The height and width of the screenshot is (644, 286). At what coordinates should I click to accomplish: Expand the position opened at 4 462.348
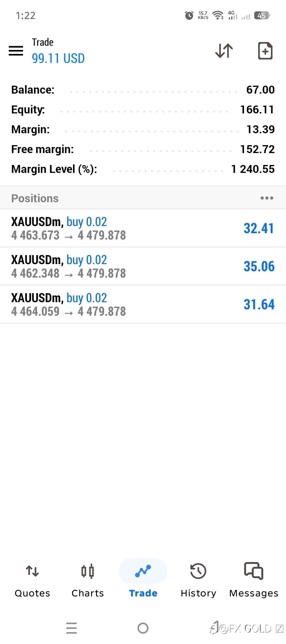pos(143,266)
